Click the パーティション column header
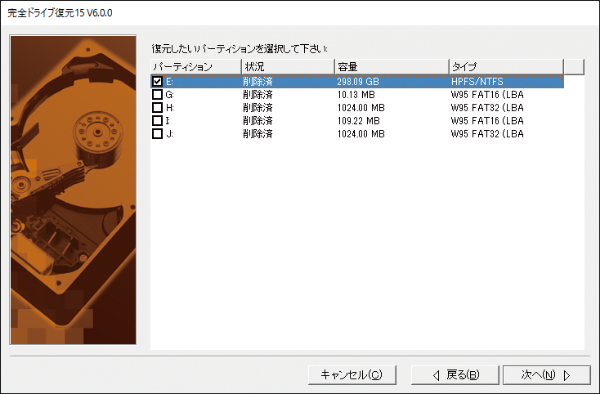600x394 pixels. pos(196,67)
